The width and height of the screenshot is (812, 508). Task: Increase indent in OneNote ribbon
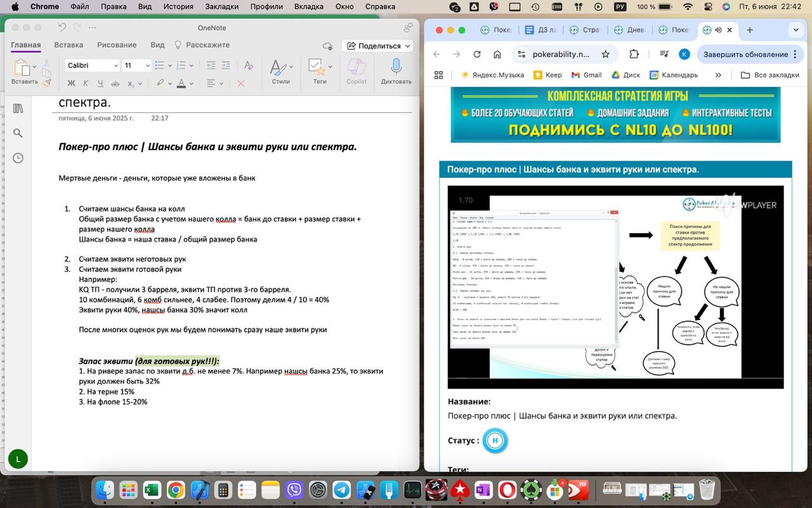click(x=226, y=65)
